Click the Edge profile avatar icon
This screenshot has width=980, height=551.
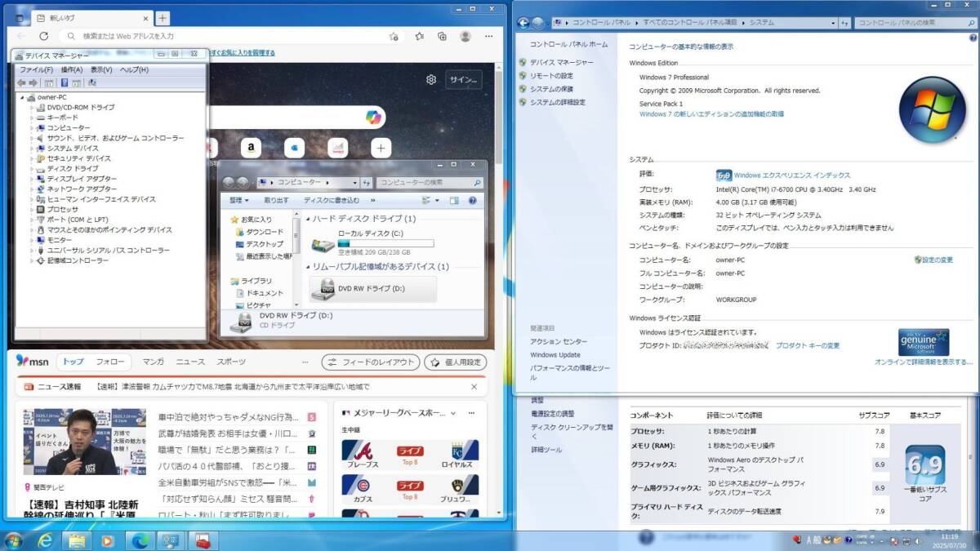465,36
